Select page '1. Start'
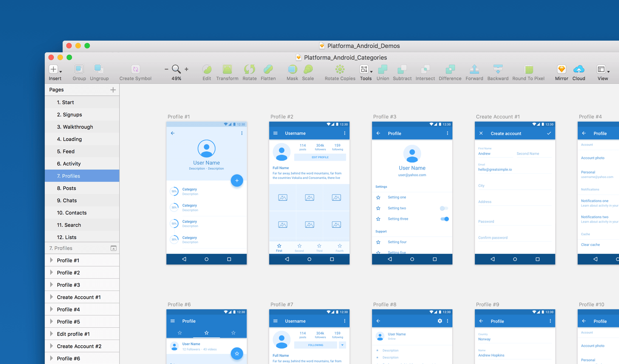This screenshot has width=619, height=364. coord(82,102)
